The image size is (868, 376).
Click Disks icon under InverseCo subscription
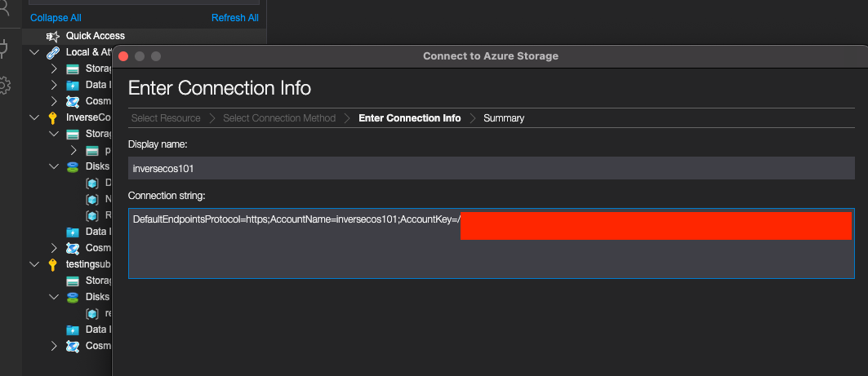[73, 166]
